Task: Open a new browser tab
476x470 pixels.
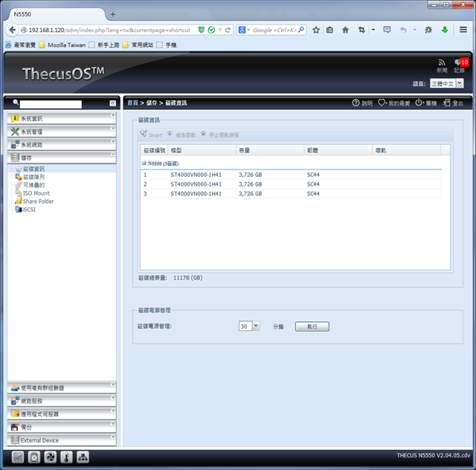Action: (113, 14)
